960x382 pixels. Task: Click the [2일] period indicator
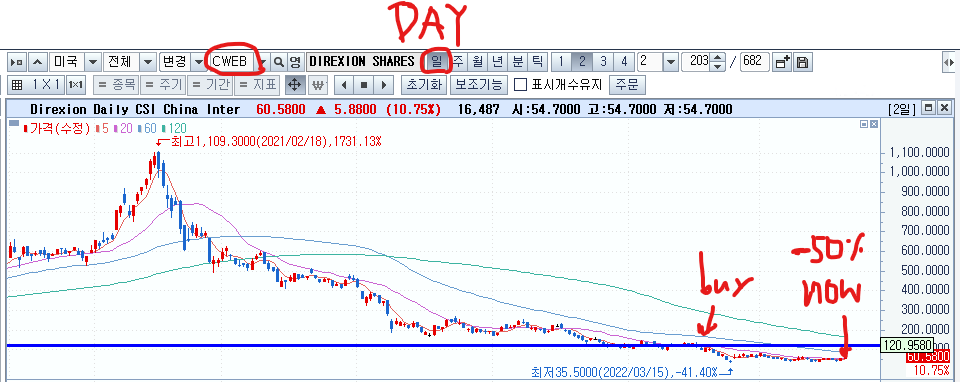click(x=903, y=109)
